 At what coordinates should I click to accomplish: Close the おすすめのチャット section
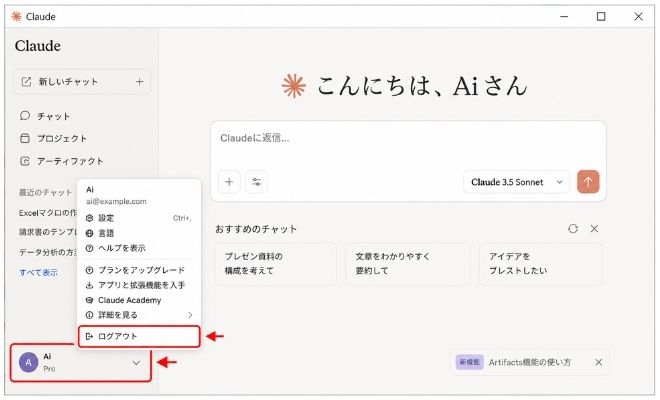click(x=594, y=229)
